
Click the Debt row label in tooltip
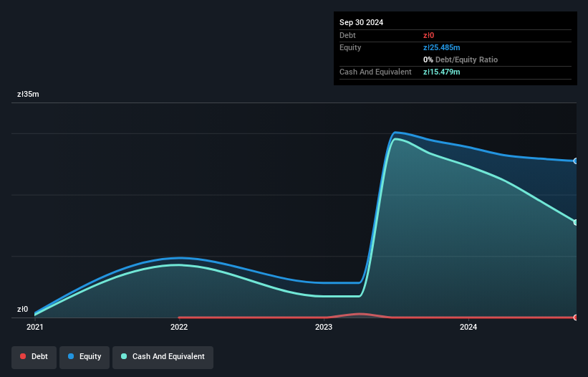click(x=347, y=35)
